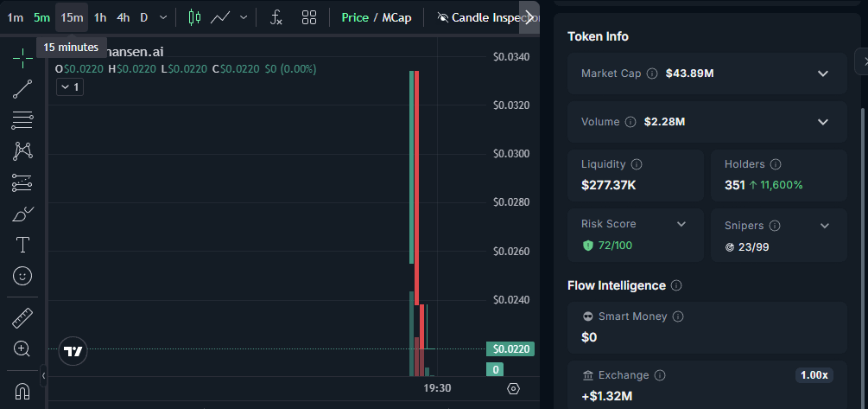This screenshot has width=868, height=409.
Task: Open the chart style dropdown arrow
Action: click(x=244, y=18)
